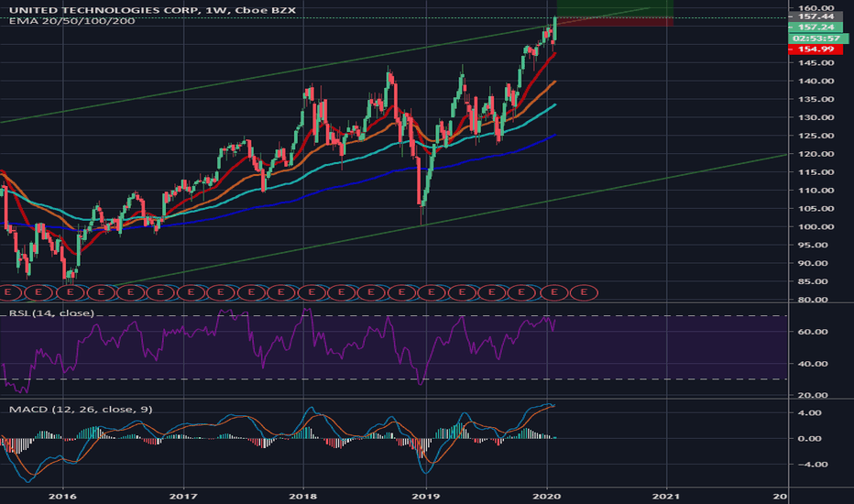Click the 140.00 price axis value
854x504 pixels.
[816, 81]
